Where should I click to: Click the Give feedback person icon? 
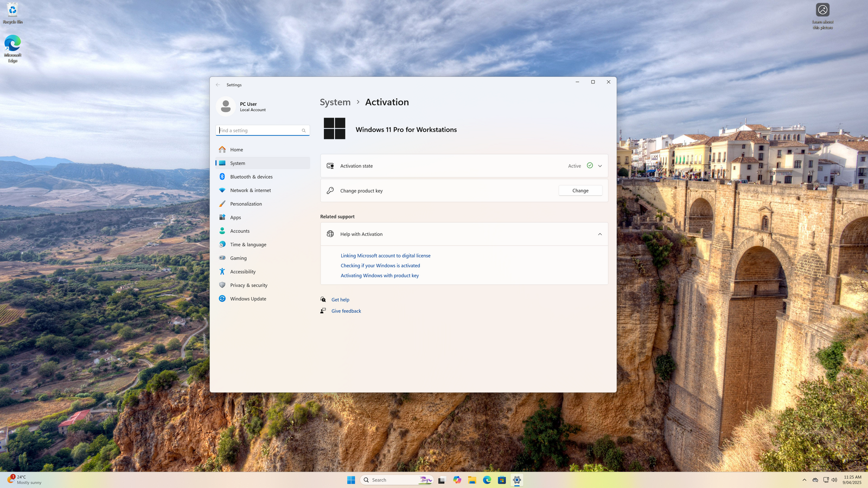323,311
